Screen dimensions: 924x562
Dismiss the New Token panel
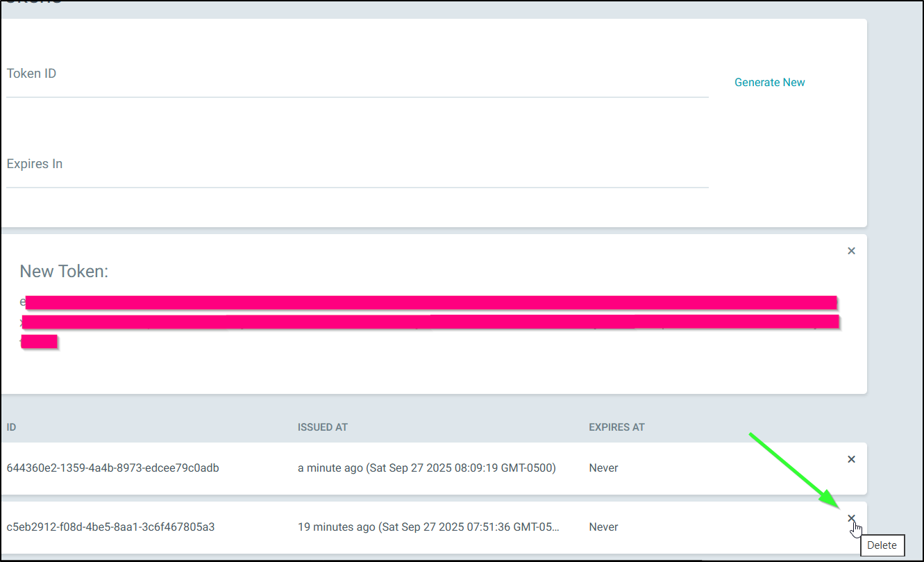(851, 251)
